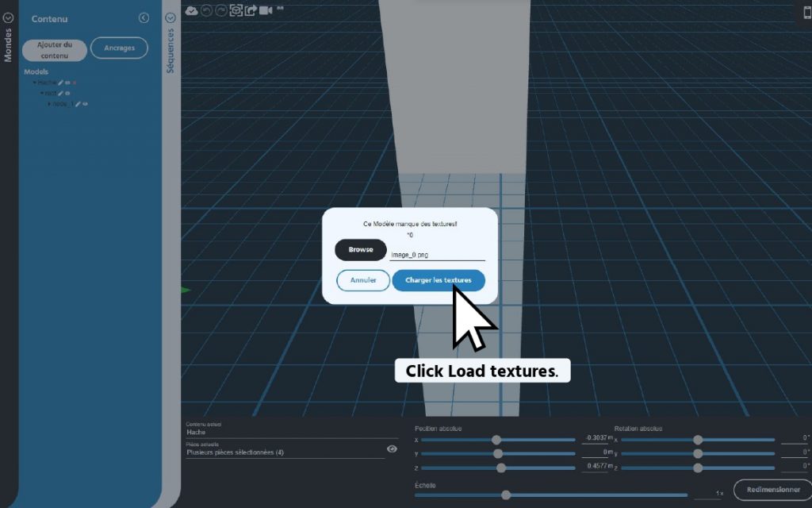Click the rotation z degree value field
The width and height of the screenshot is (812, 508).
point(795,466)
